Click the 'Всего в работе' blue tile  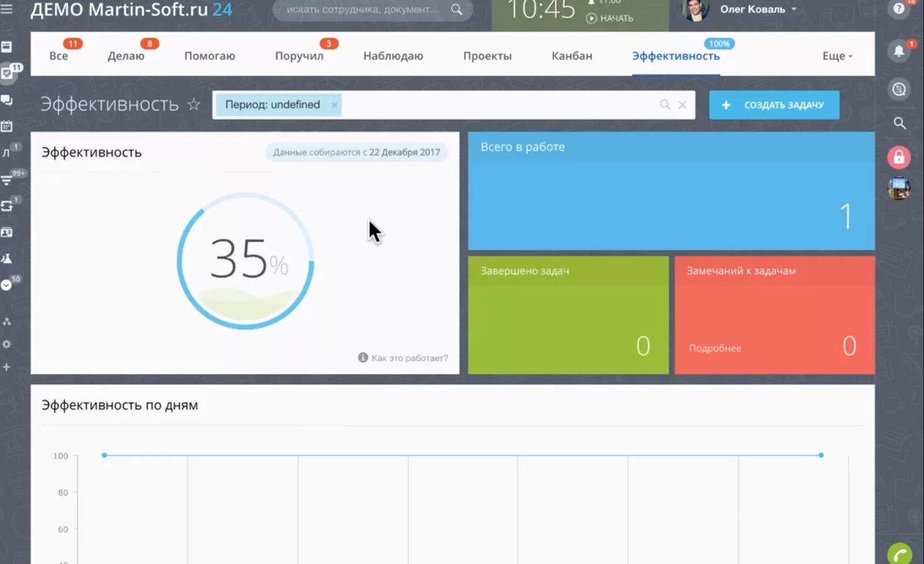671,191
